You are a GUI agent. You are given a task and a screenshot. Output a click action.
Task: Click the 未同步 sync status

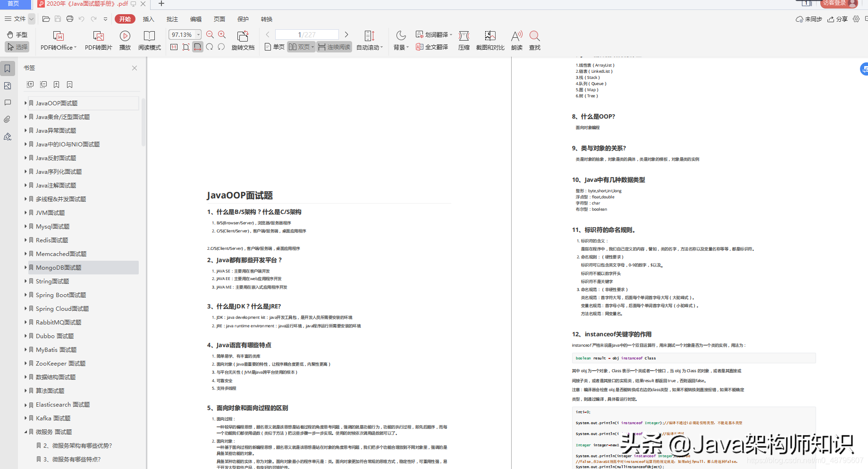coord(809,19)
